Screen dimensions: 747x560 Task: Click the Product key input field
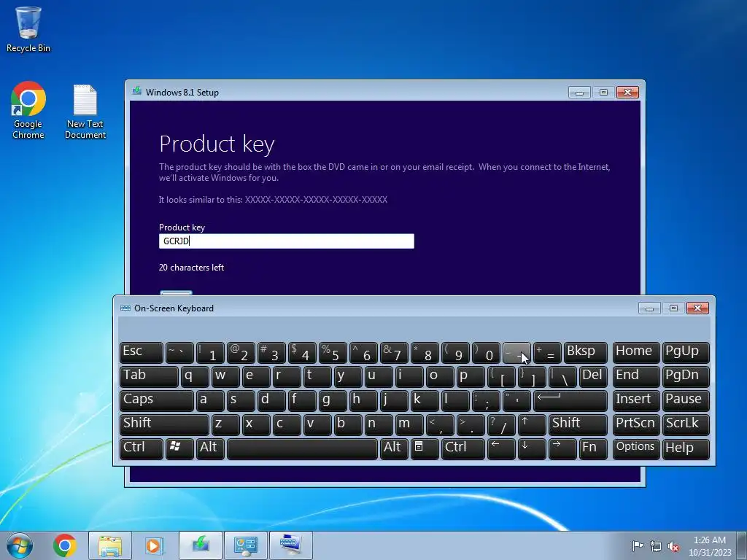coord(286,241)
